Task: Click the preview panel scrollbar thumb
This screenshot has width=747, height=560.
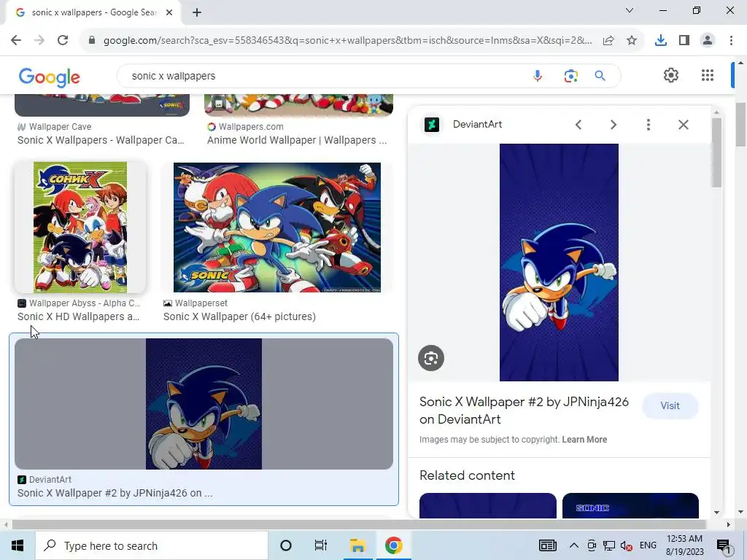Action: point(716,152)
